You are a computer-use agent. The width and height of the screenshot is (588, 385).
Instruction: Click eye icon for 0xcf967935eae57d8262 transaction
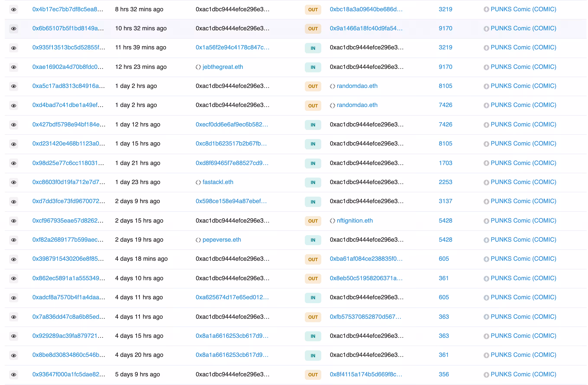14,221
